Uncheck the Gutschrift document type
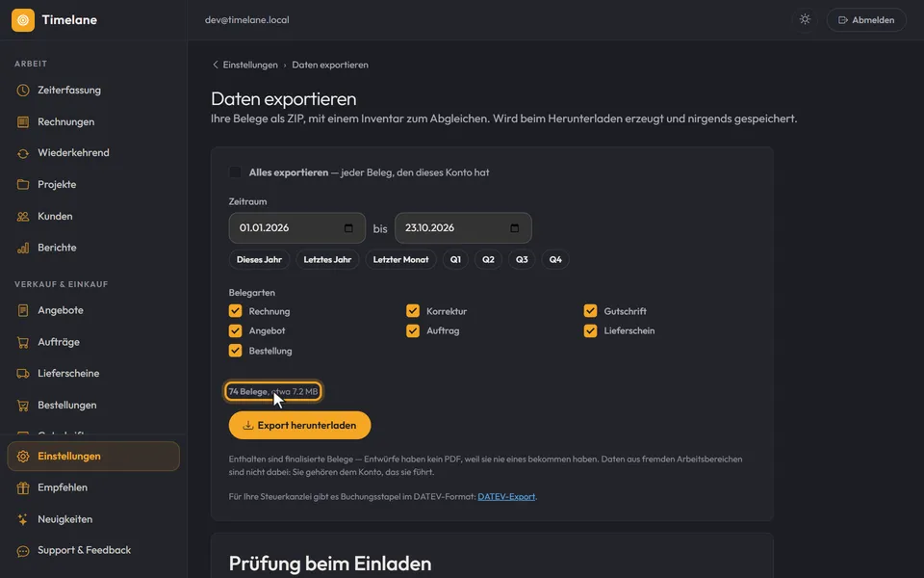This screenshot has width=924, height=578. pyautogui.click(x=590, y=311)
